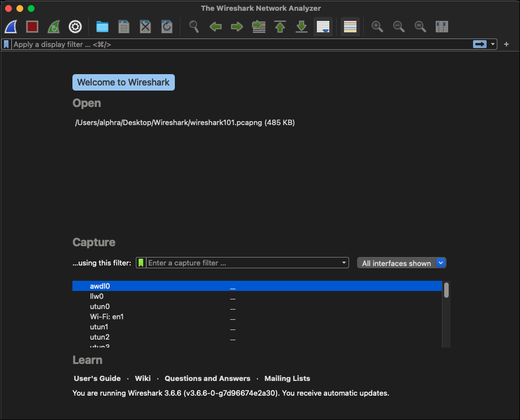Screen dimensions: 520x420
Task: Click inside the display filter input field
Action: pos(226,44)
